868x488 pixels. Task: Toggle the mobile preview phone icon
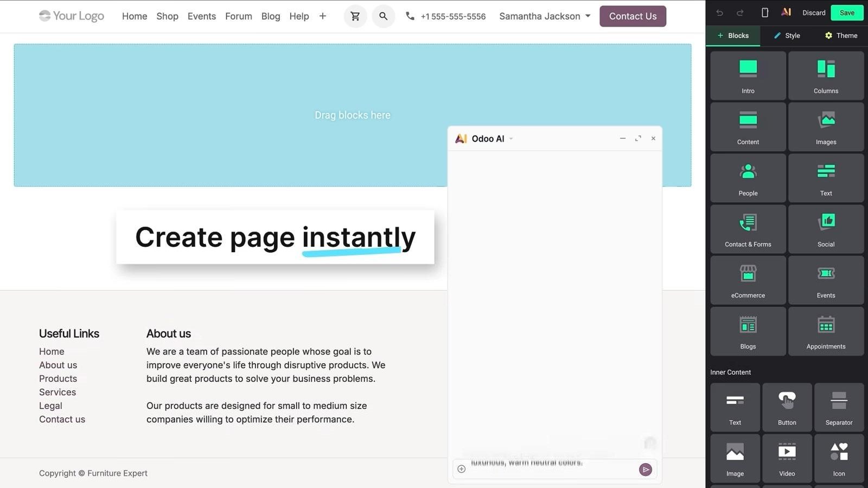click(765, 12)
